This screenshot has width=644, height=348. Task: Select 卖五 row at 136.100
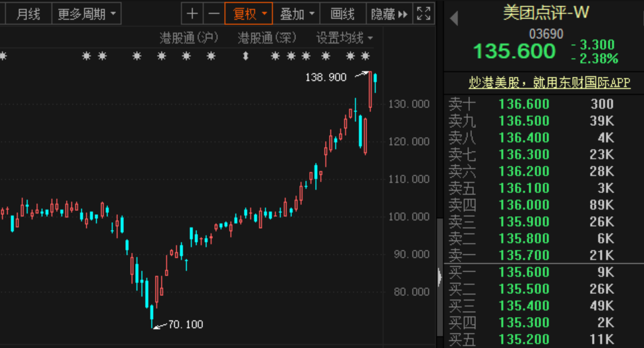pos(544,188)
